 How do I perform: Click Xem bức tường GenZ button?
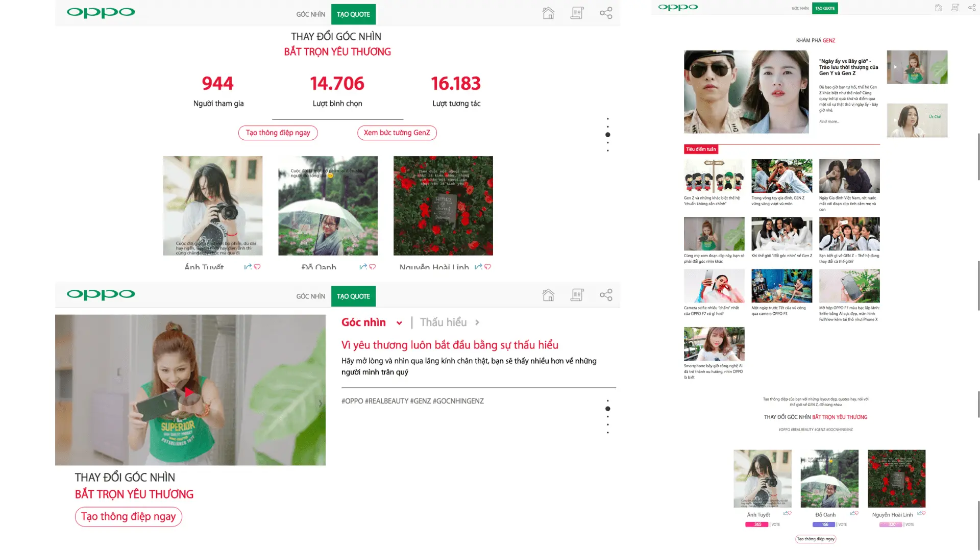(397, 133)
